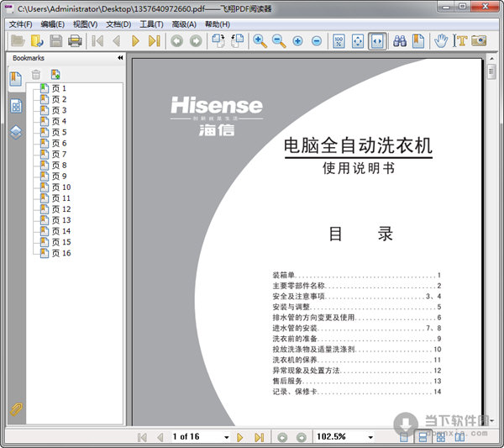Jump to last page in top toolbar
This screenshot has width=504, height=448.
[155, 41]
